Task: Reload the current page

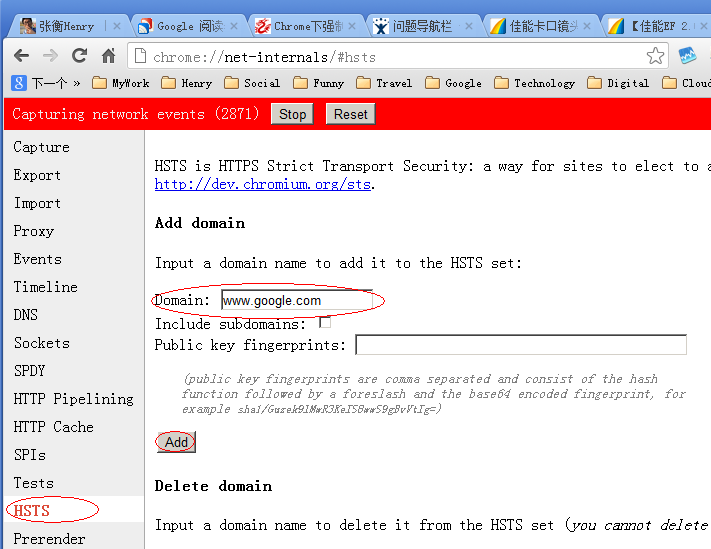Action: coord(79,55)
